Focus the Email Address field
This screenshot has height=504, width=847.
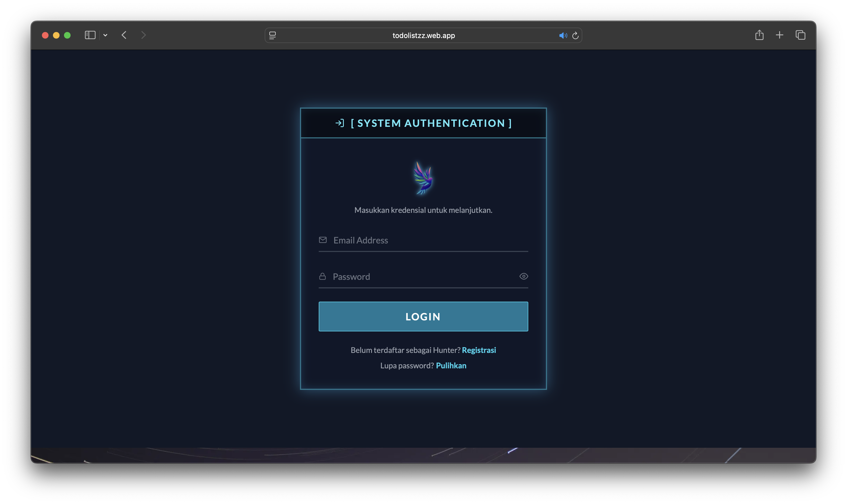pyautogui.click(x=423, y=240)
